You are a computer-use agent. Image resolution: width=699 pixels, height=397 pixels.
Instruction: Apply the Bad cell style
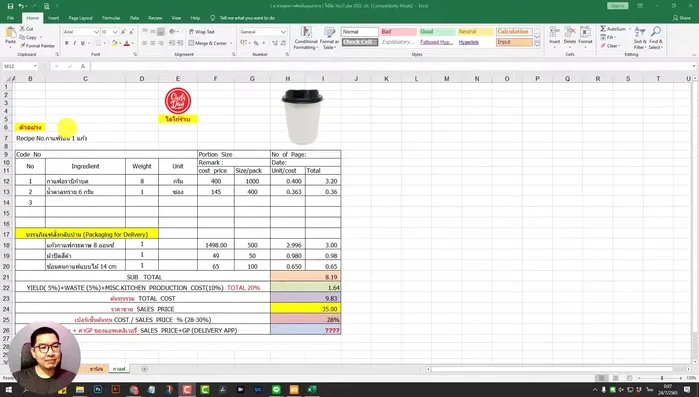[x=398, y=32]
